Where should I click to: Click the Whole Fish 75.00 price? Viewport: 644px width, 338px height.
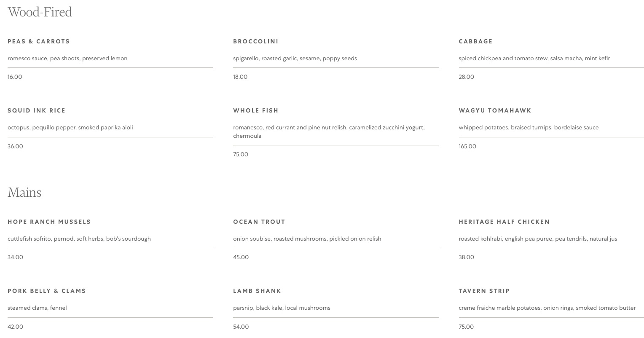point(241,154)
